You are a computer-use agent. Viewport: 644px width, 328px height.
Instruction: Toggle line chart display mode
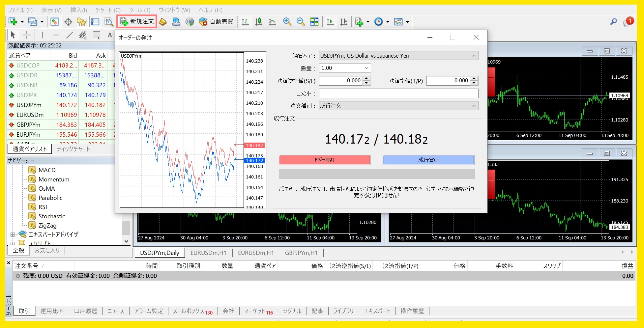pos(272,22)
